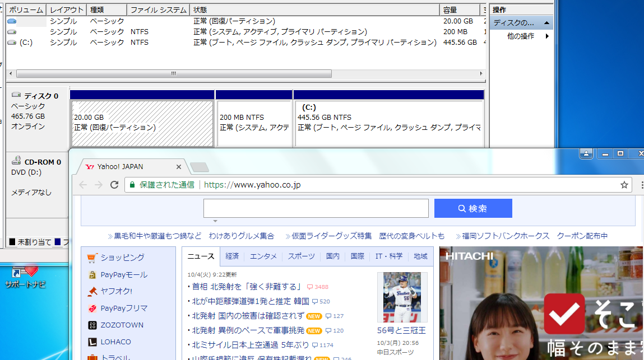Click volume list horizontal scrollbar thumb

174,74
